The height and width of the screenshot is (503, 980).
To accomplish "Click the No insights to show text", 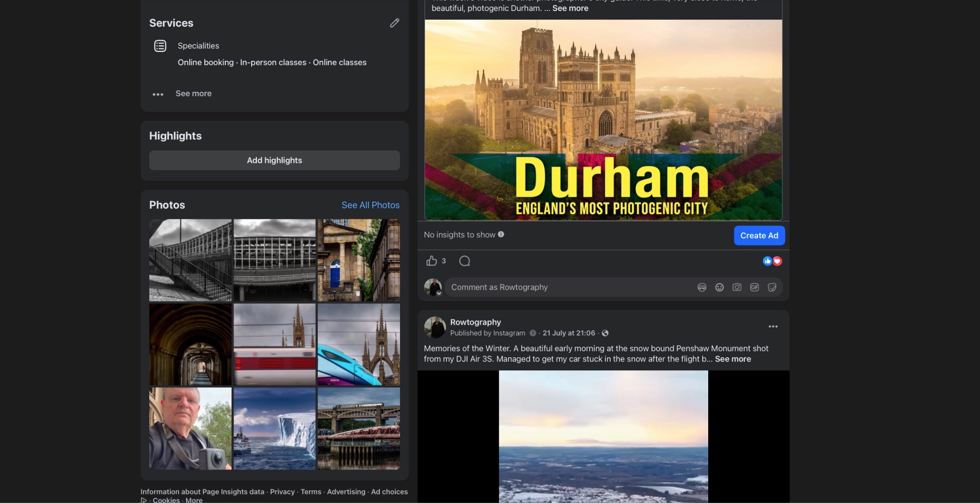I will [459, 235].
